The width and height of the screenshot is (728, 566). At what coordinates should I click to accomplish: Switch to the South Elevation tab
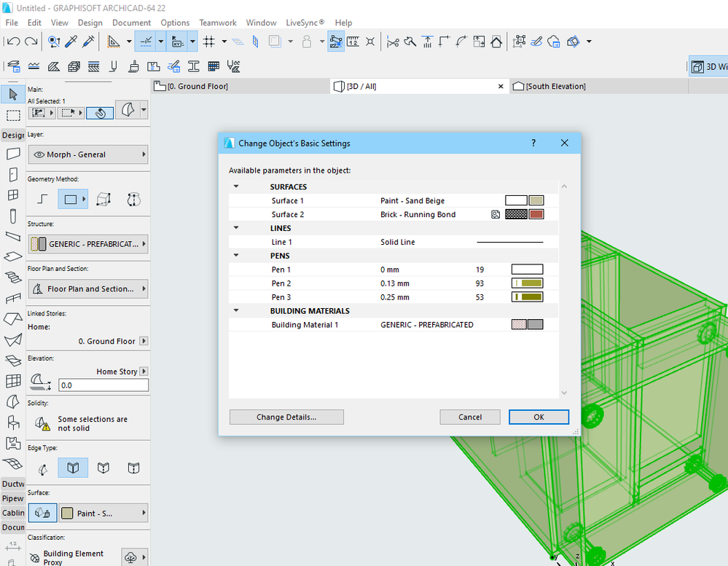[555, 86]
